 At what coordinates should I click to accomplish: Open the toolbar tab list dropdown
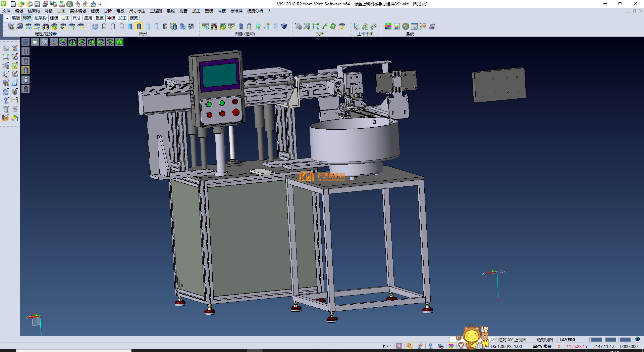click(x=7, y=18)
